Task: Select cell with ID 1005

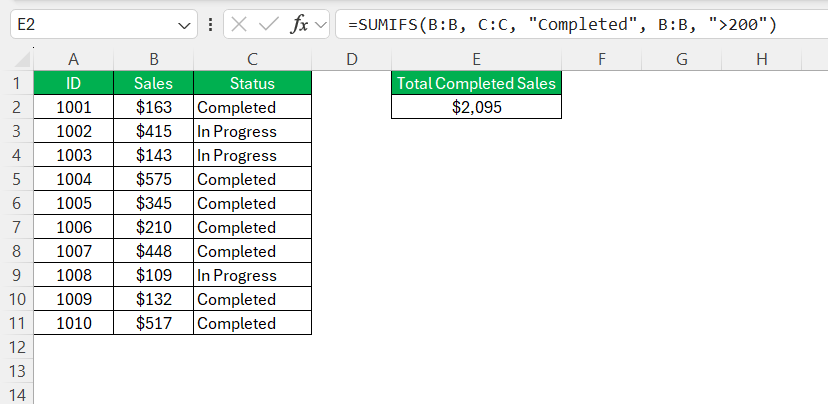Action: [73, 203]
